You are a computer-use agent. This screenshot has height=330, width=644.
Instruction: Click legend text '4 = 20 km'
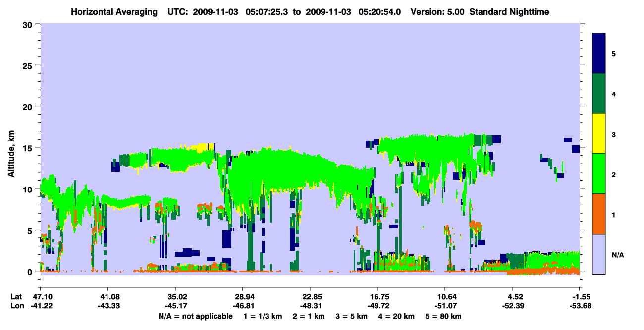click(397, 316)
